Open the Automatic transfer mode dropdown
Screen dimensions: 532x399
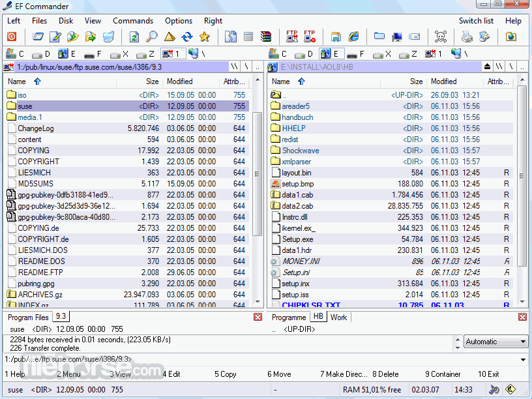(x=495, y=342)
